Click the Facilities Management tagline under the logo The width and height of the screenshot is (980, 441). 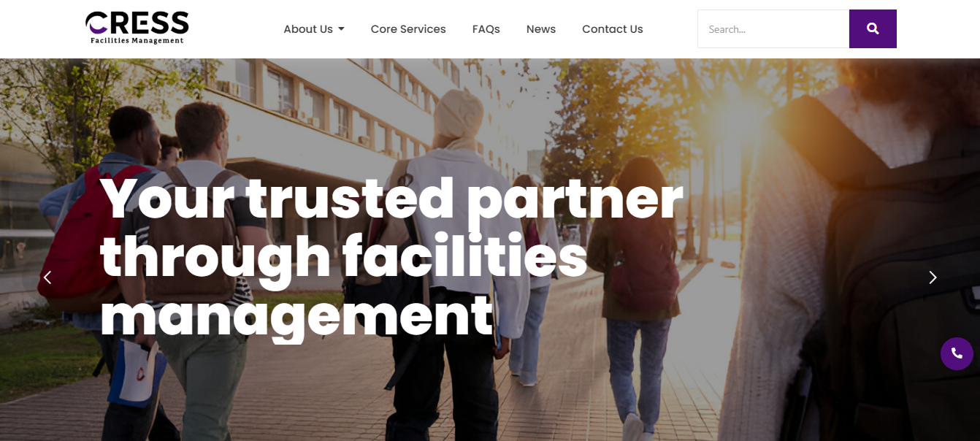pos(137,41)
